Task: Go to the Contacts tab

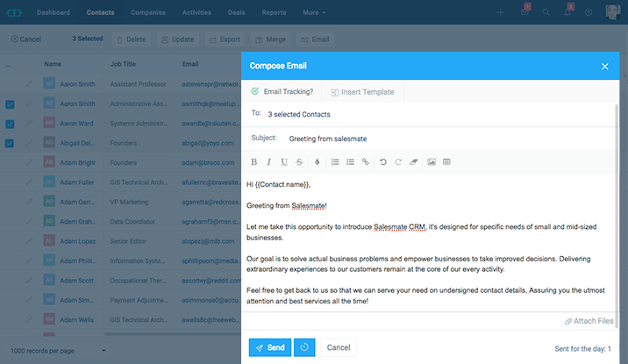Action: point(100,12)
